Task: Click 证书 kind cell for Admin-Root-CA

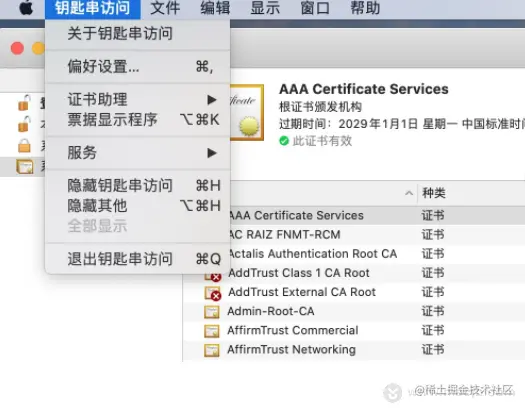Action: tap(433, 311)
